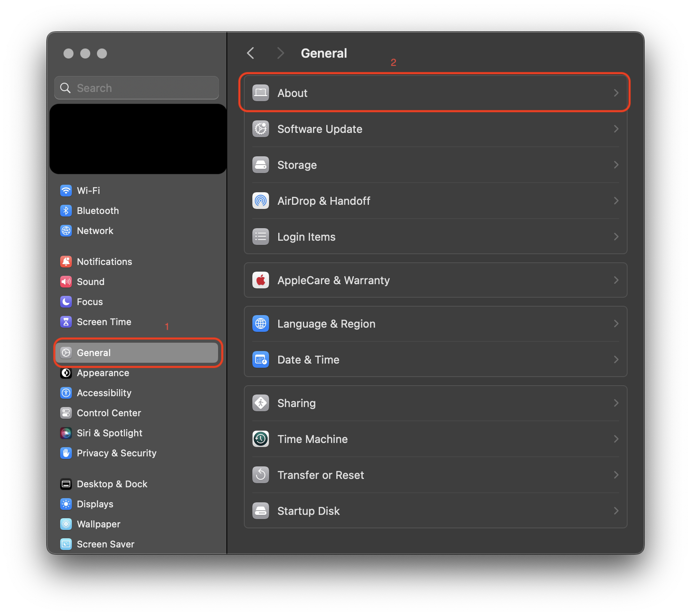Select Notifications in the sidebar
Viewport: 691px width, 616px height.
(104, 262)
